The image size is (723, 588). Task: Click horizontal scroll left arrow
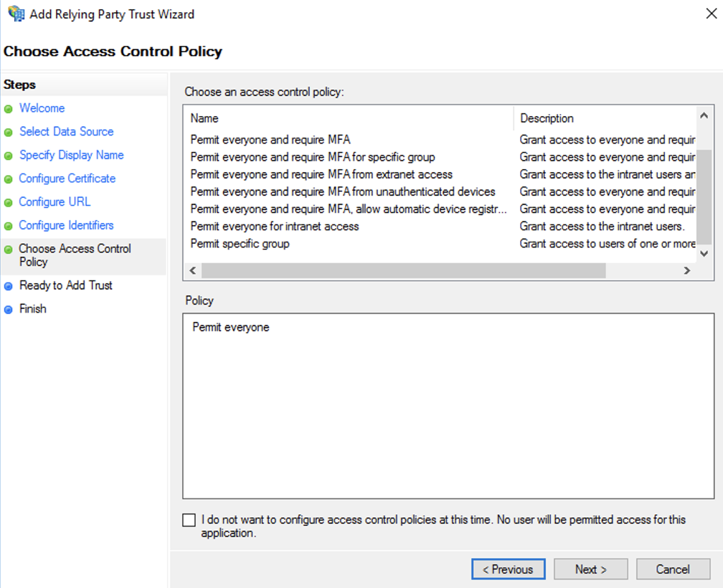[193, 271]
